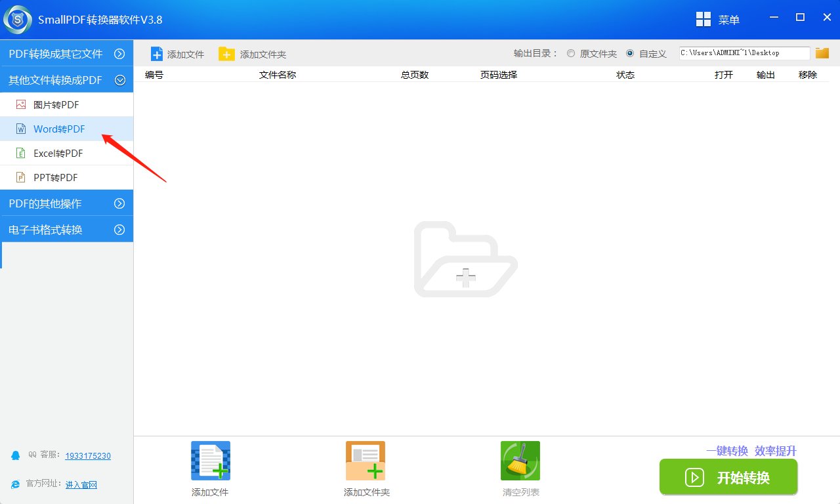Select 图片转PDF in sidebar
The image size is (840, 504).
click(x=66, y=104)
